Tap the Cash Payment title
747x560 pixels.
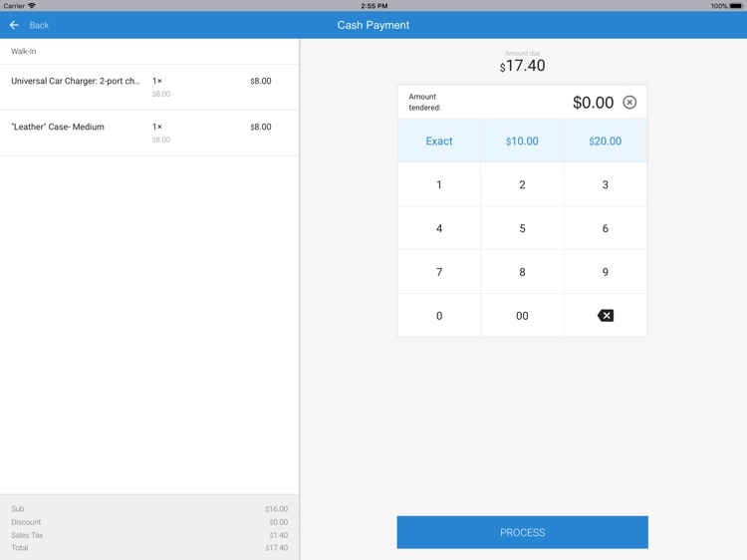click(x=373, y=25)
